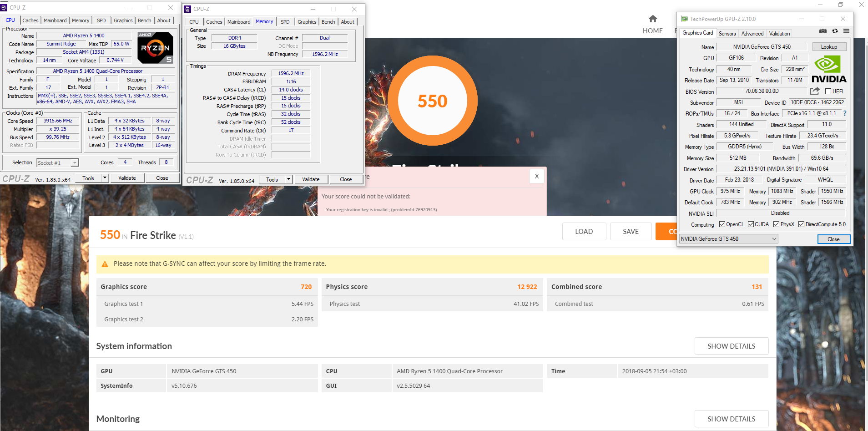
Task: Click Validate in Memory CPU-Z window
Action: point(311,179)
